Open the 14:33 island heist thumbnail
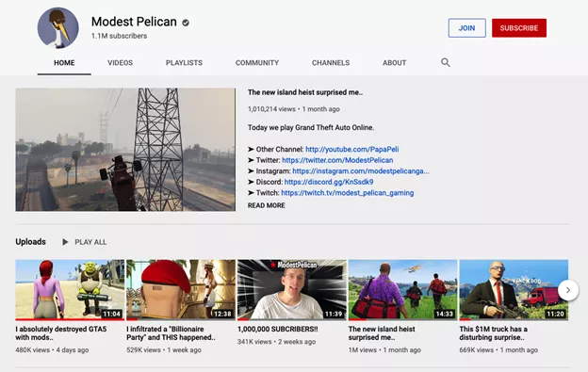588x372 pixels. pos(402,290)
